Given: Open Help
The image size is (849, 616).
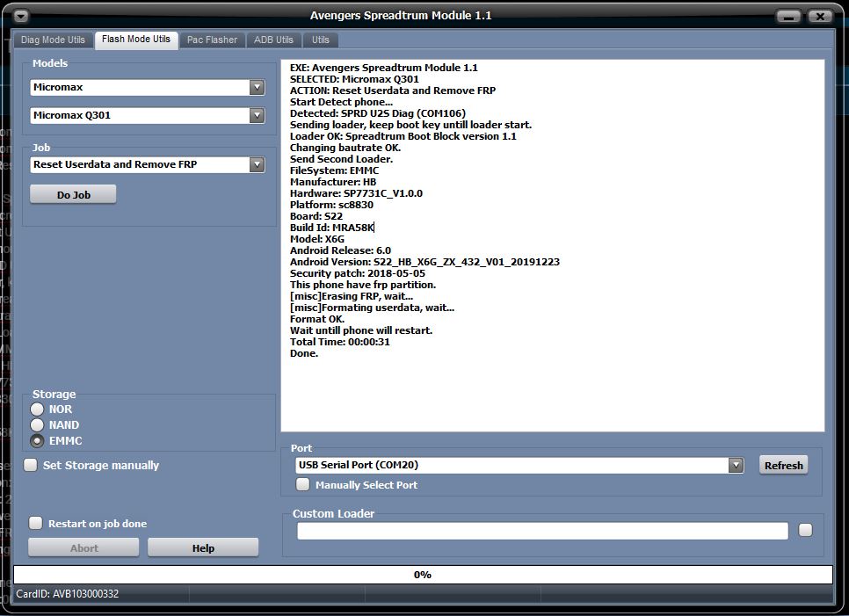Looking at the screenshot, I should (x=203, y=547).
